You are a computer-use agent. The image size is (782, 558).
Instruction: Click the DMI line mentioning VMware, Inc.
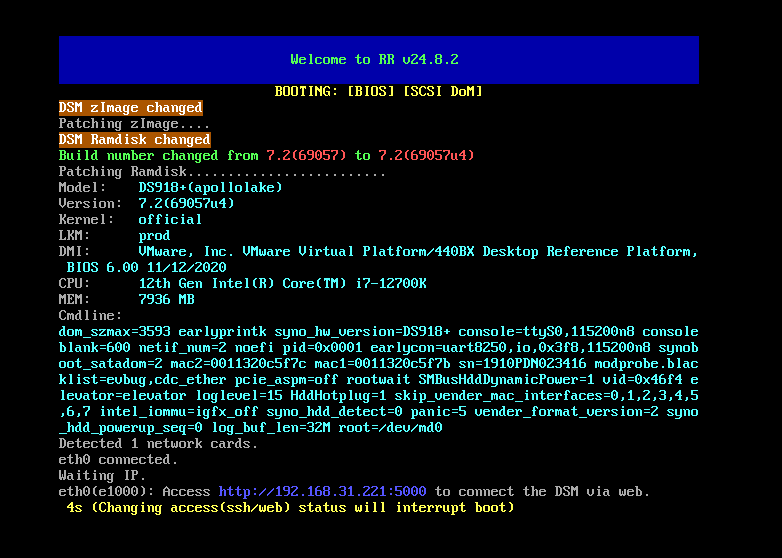(x=417, y=251)
